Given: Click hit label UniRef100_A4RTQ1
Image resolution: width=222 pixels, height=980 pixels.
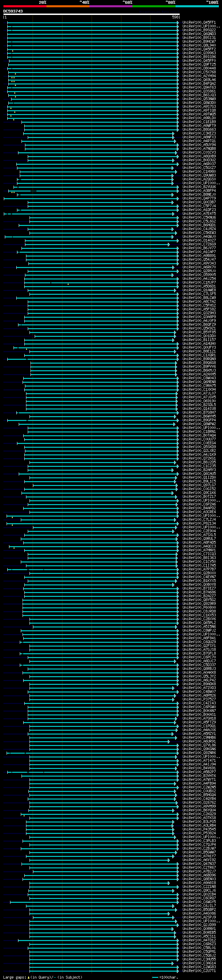Looking at the screenshot, I should [x=199, y=141].
